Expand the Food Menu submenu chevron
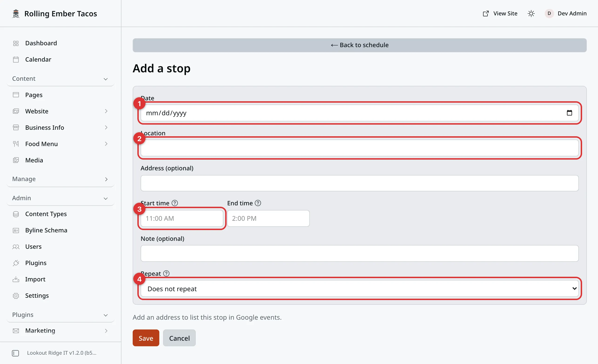 (106, 144)
